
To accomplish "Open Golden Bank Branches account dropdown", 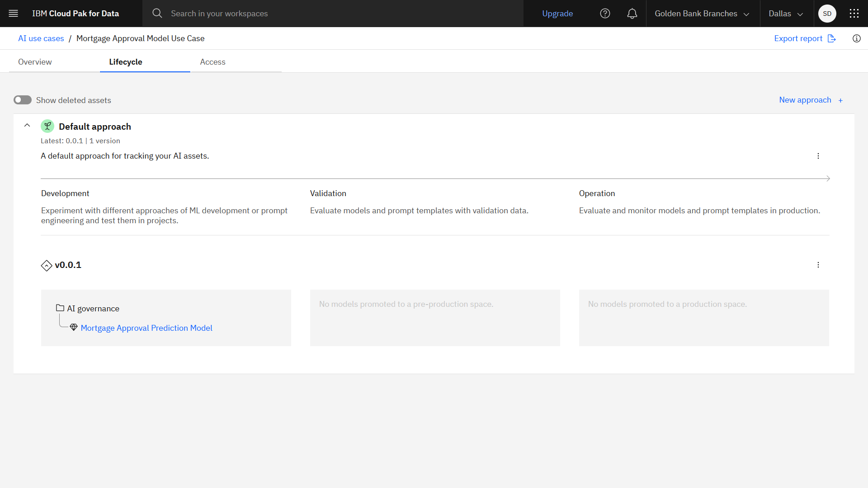I will (702, 14).
